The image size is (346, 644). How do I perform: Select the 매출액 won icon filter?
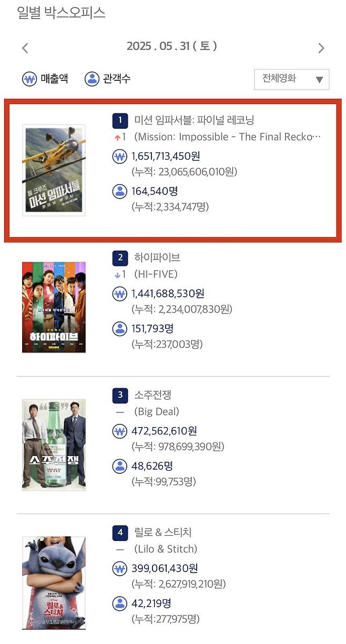(29, 79)
